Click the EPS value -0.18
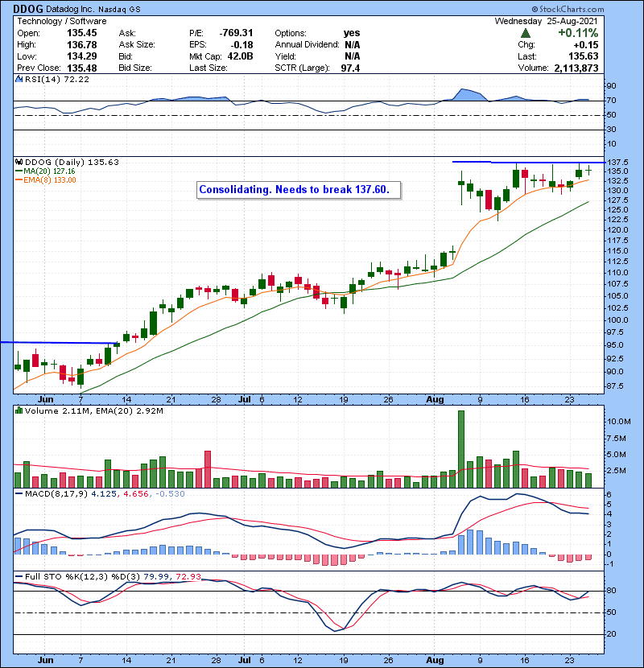The width and height of the screenshot is (644, 668). [x=242, y=45]
